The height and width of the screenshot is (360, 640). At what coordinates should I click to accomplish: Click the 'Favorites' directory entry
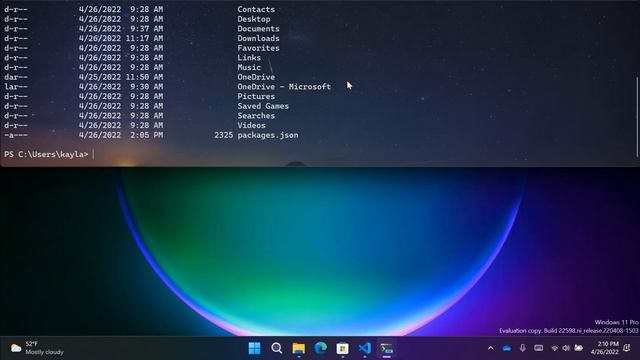coord(258,48)
